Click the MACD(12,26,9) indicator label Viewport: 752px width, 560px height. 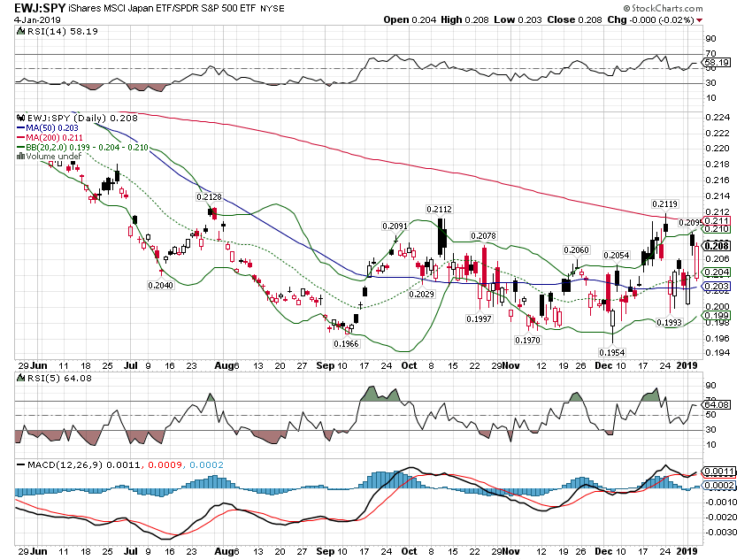[x=65, y=465]
